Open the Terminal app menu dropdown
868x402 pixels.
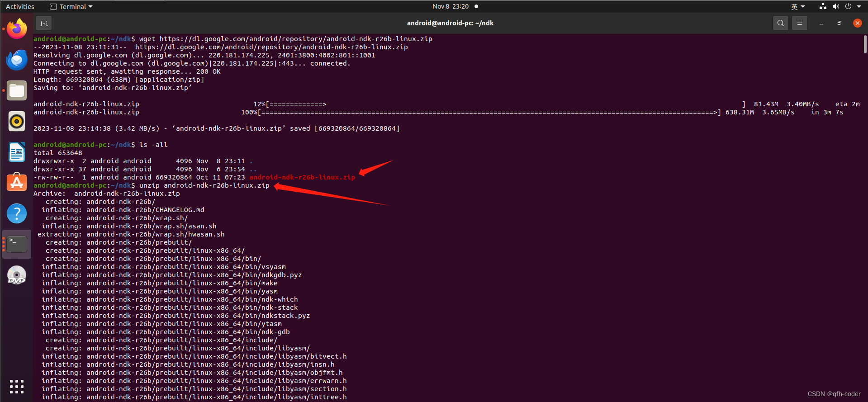coord(71,6)
